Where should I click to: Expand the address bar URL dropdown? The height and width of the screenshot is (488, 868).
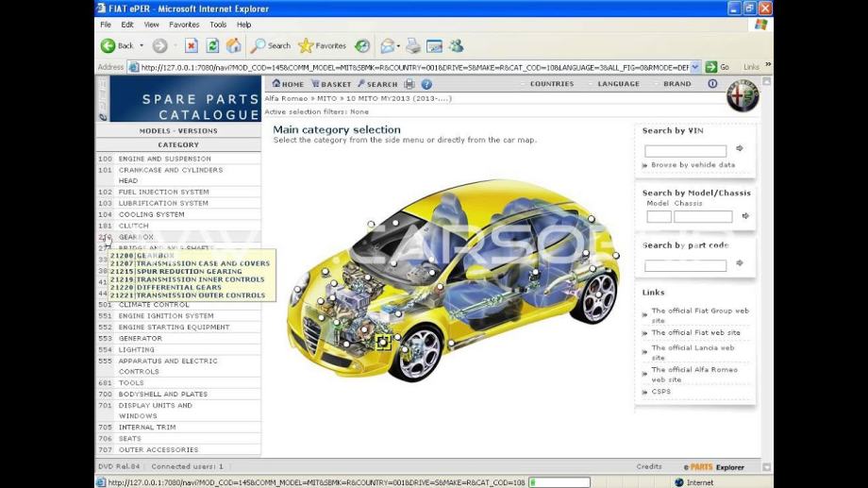696,67
